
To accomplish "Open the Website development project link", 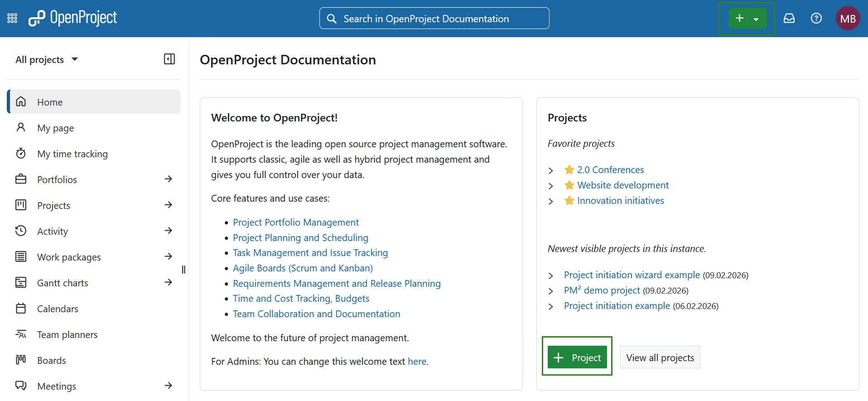I will pos(623,185).
